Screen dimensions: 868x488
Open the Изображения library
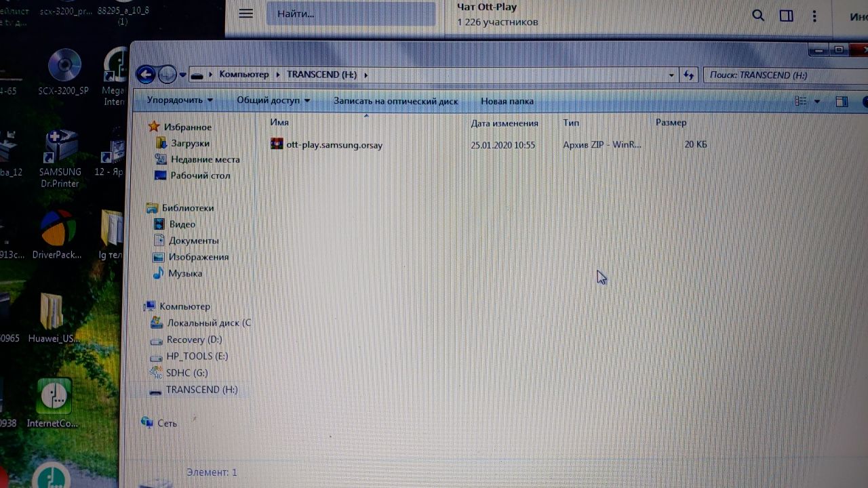[198, 257]
